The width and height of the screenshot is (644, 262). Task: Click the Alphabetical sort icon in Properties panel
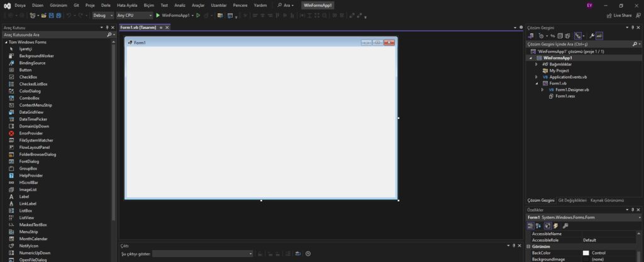[x=539, y=226]
